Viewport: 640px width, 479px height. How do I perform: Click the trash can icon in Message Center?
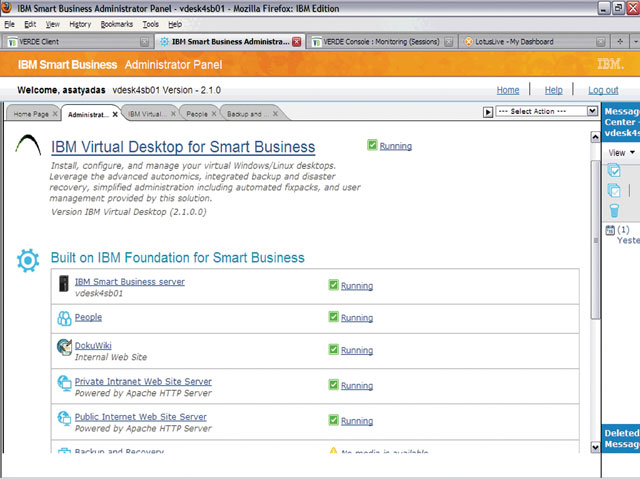click(x=614, y=211)
